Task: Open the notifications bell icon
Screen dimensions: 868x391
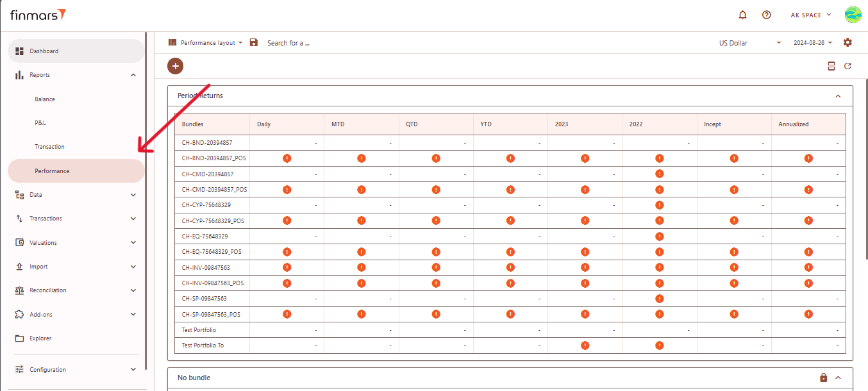Action: tap(743, 15)
